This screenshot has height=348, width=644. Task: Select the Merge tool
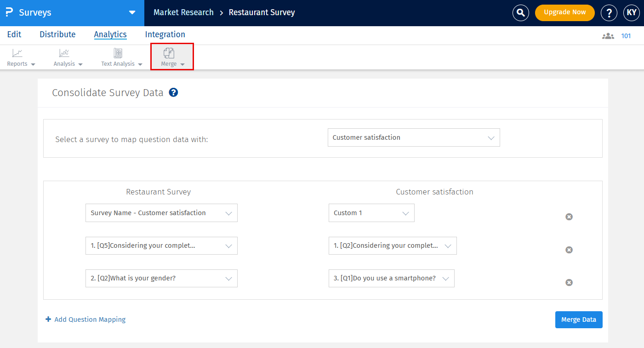171,57
